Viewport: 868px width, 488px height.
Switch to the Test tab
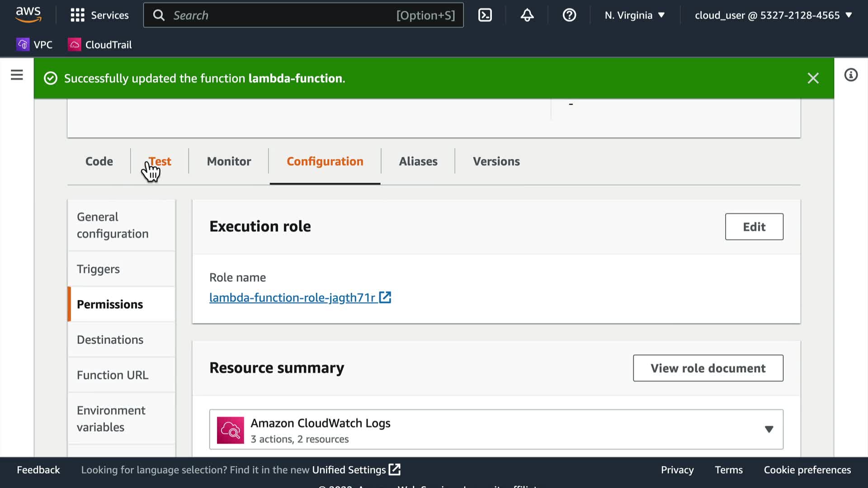tap(160, 161)
